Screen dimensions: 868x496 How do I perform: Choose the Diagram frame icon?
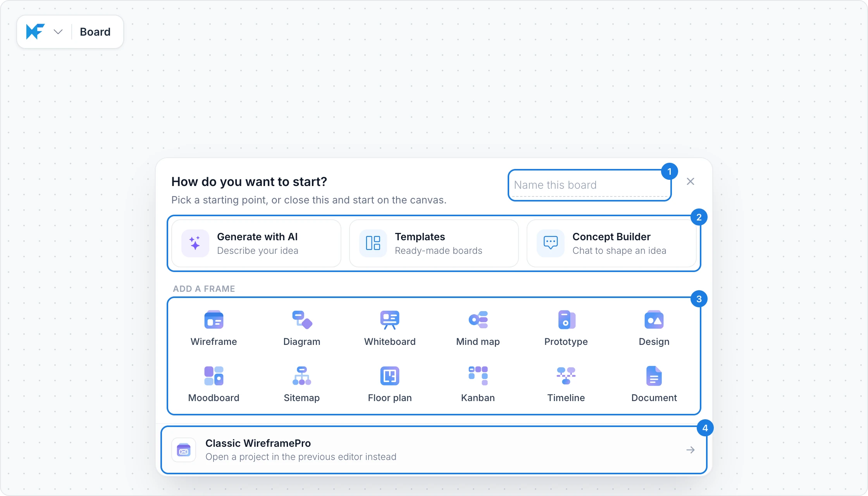(302, 320)
